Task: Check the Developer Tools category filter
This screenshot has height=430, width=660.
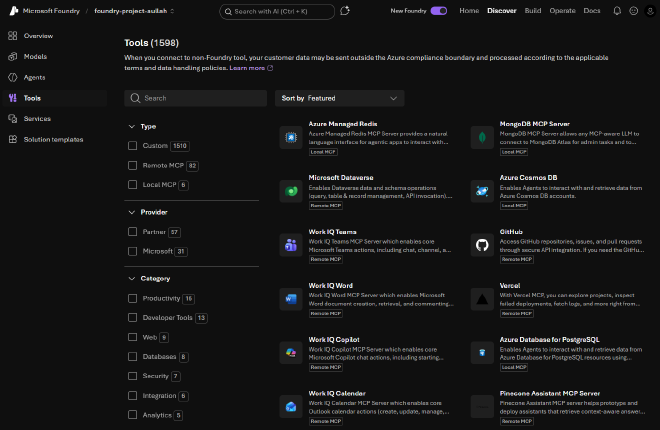Action: (x=133, y=317)
